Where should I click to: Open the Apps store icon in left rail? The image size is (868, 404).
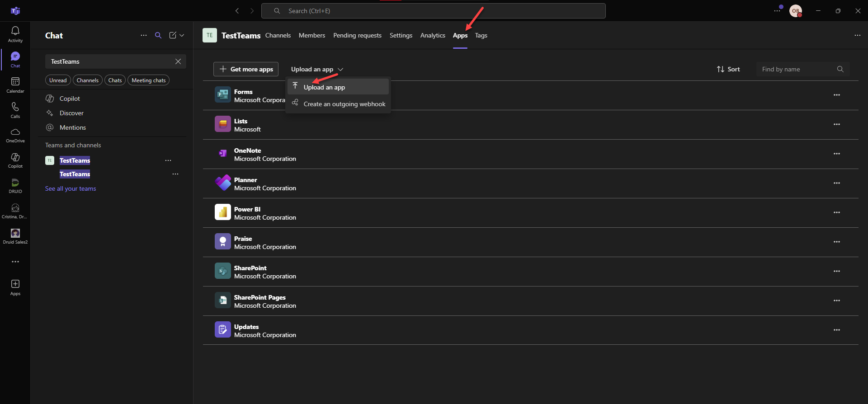coord(15,287)
